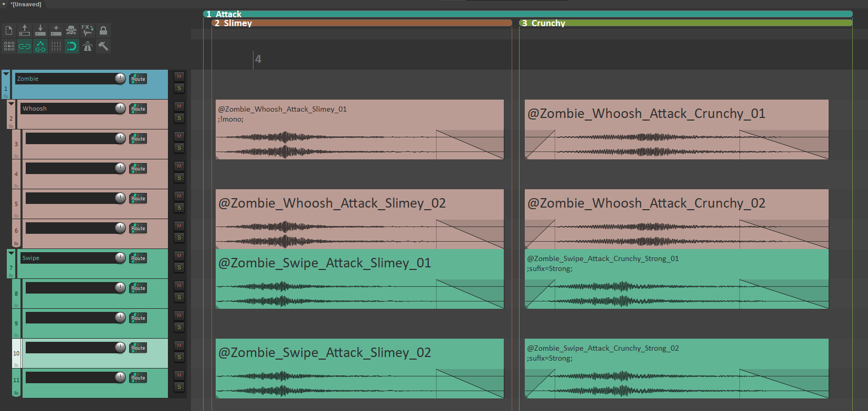Select the [Unsaved] project tab
This screenshot has height=411, width=868.
tap(26, 4)
